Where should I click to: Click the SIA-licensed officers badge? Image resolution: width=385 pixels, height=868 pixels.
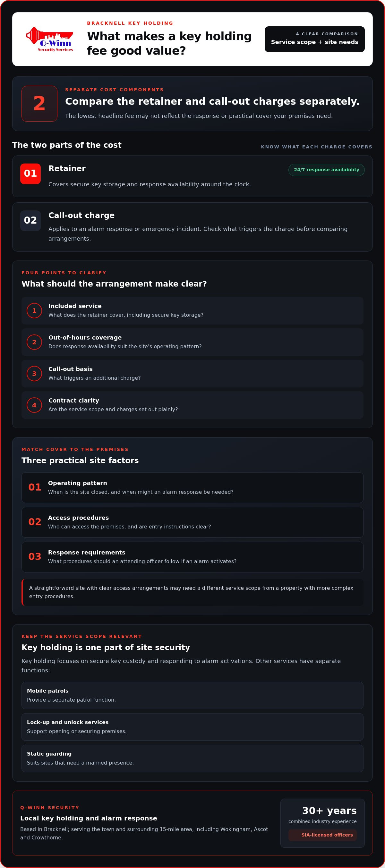(x=322, y=835)
